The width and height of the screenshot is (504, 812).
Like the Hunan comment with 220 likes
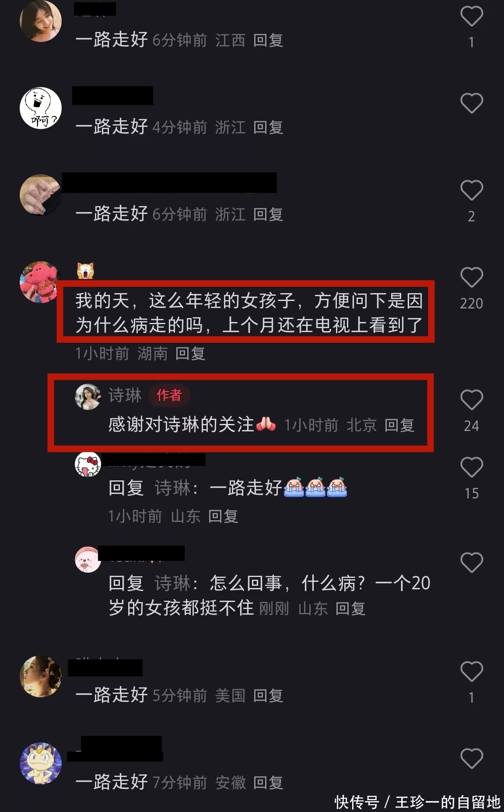[x=471, y=277]
